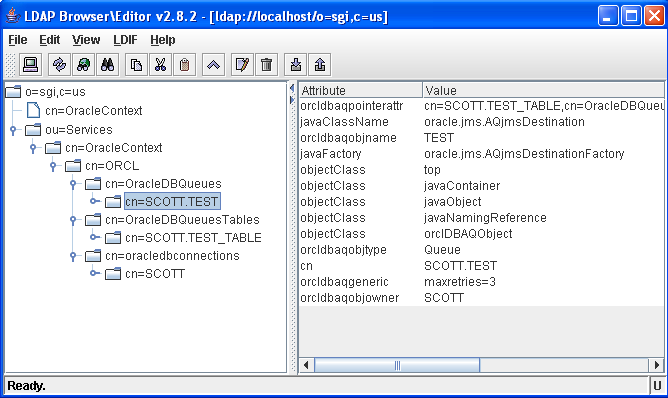
Task: Click the 'Ready.' status bar text
Action: coord(26,386)
